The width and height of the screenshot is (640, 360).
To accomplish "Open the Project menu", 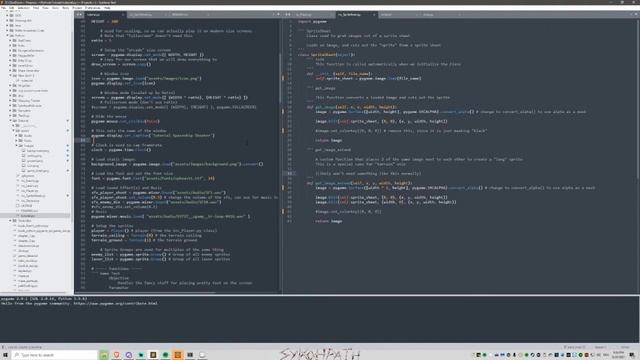I will (77, 8).
